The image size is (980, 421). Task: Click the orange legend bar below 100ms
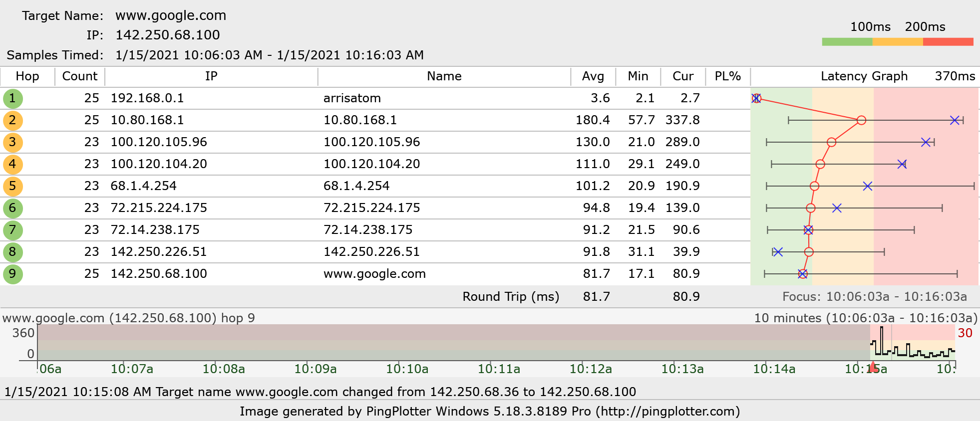point(898,42)
